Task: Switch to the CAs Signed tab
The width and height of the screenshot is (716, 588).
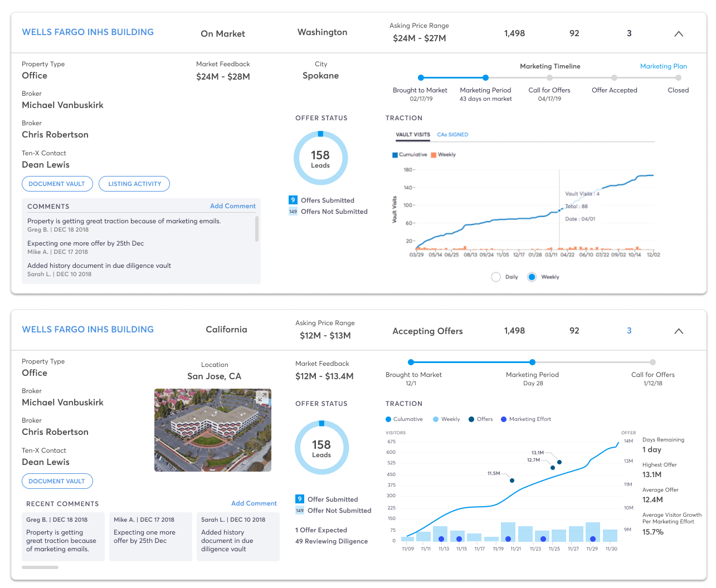Action: click(452, 135)
